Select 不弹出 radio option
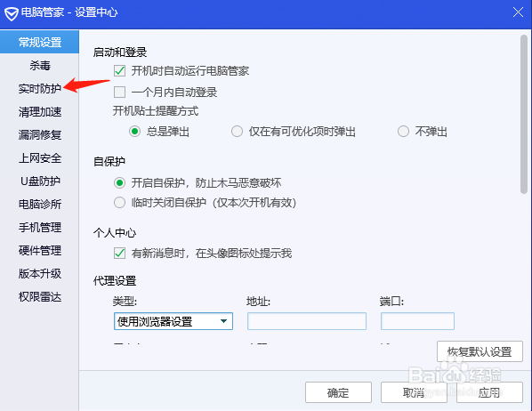 coord(403,132)
